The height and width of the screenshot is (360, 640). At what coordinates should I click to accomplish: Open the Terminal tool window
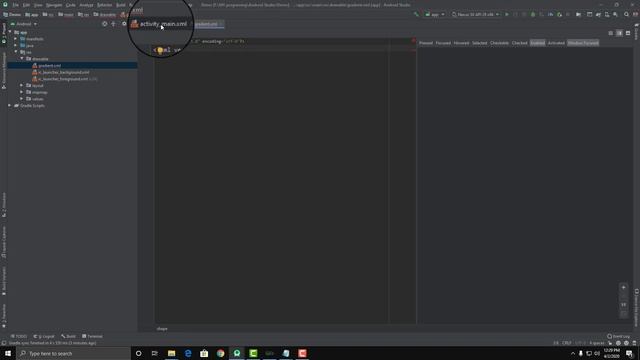(92, 336)
